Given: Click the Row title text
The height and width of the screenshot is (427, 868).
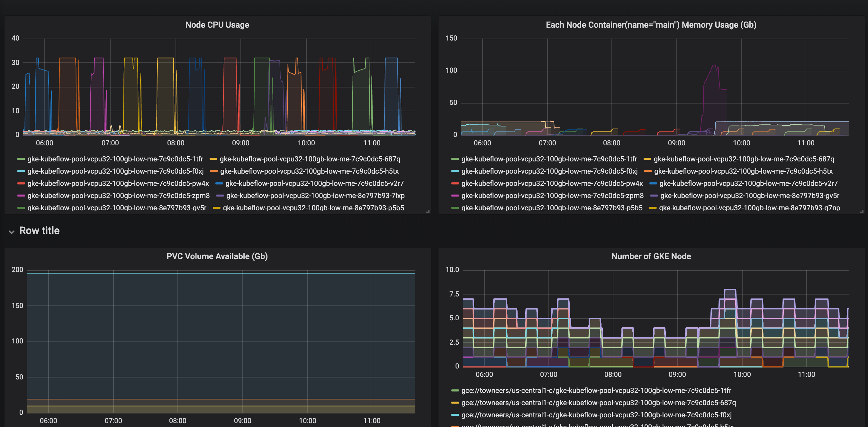Looking at the screenshot, I should click(x=40, y=231).
